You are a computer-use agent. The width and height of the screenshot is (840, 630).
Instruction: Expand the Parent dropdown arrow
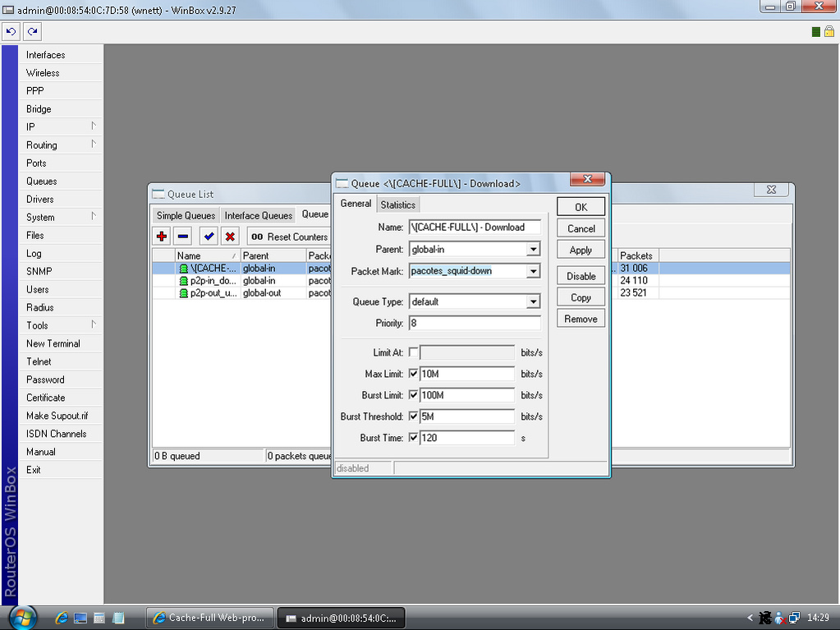[x=533, y=249]
